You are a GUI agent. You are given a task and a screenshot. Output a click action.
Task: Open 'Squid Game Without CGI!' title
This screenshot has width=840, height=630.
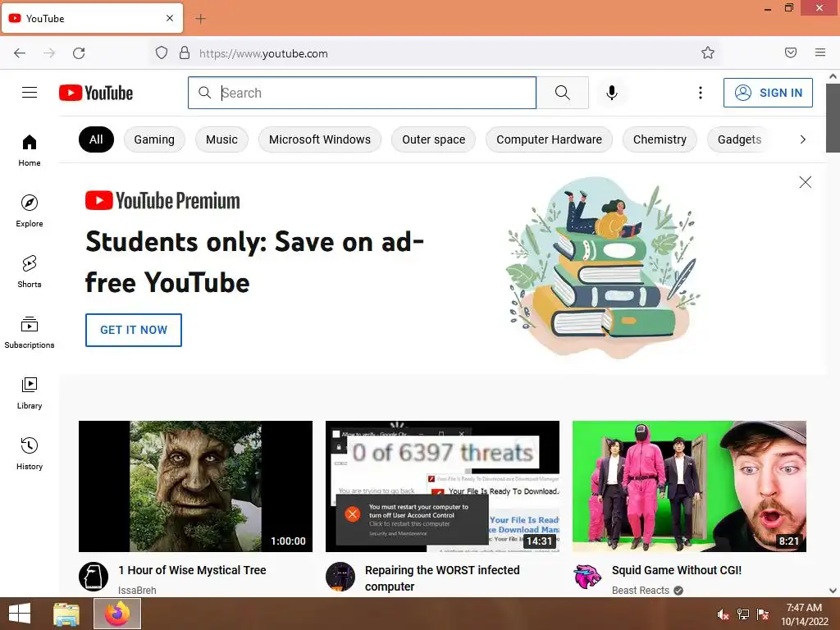[x=677, y=570]
